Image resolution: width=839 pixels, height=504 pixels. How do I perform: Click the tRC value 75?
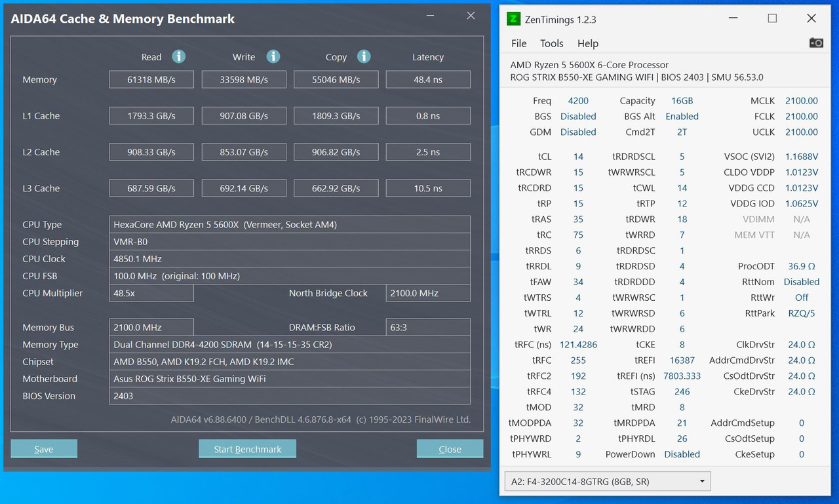point(578,235)
